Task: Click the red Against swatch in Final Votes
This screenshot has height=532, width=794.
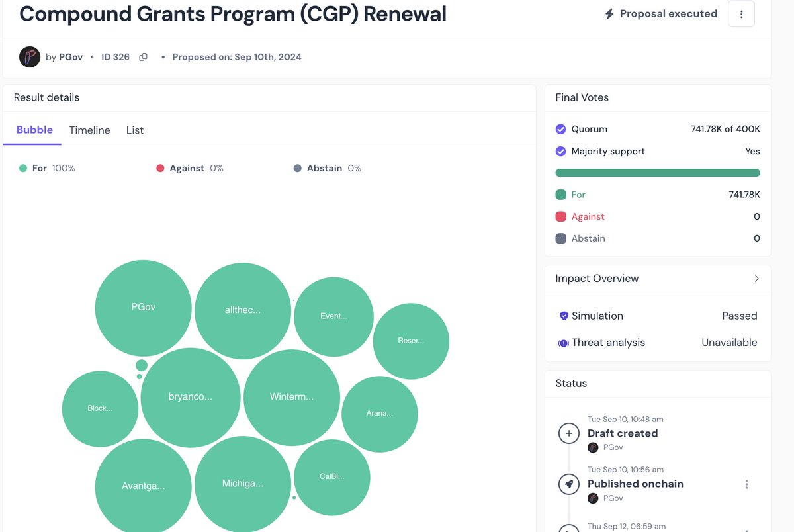Action: (x=560, y=216)
